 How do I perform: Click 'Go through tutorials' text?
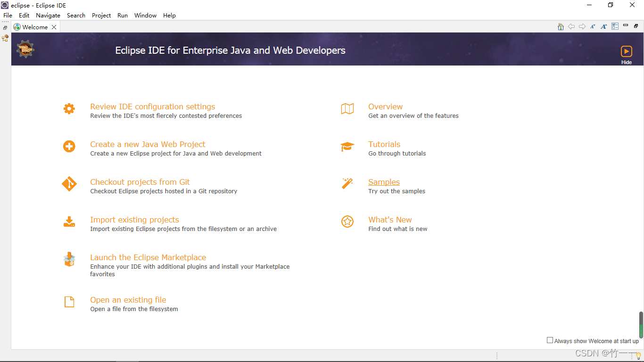(x=397, y=153)
